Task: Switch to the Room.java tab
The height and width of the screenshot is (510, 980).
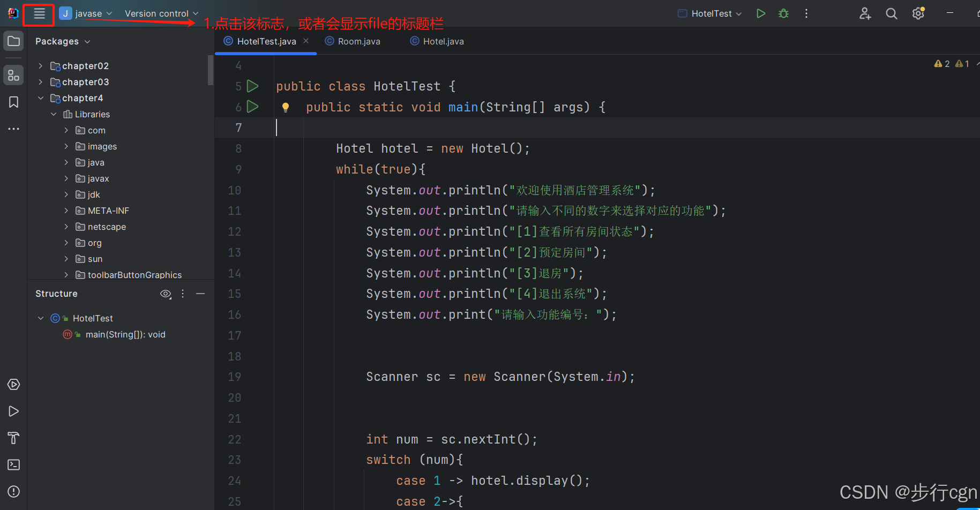Action: [353, 41]
